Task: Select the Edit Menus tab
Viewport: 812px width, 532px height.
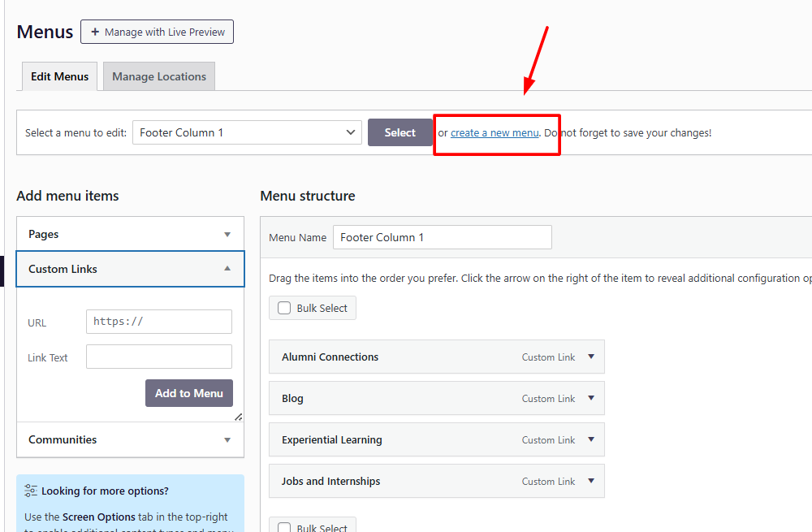Action: [x=59, y=76]
